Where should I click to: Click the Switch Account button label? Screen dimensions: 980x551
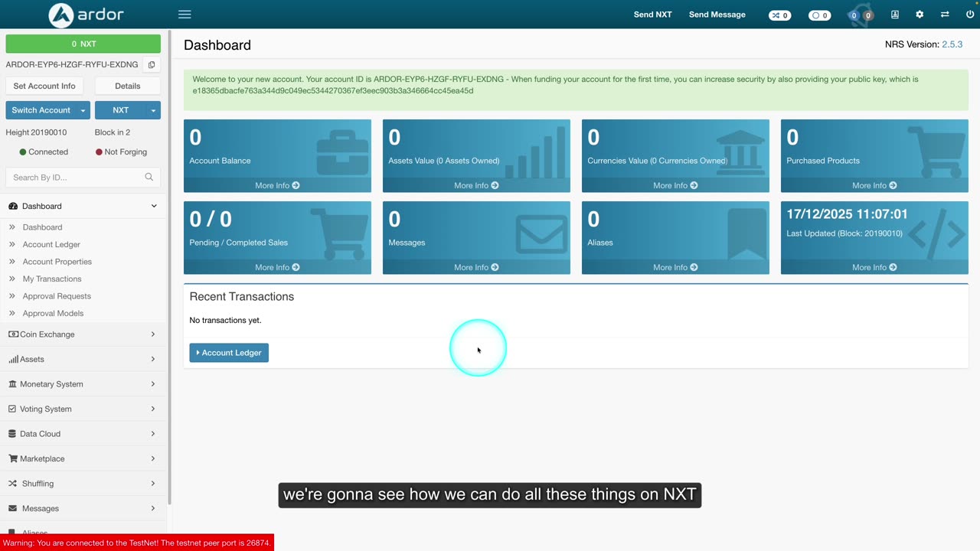click(x=41, y=110)
